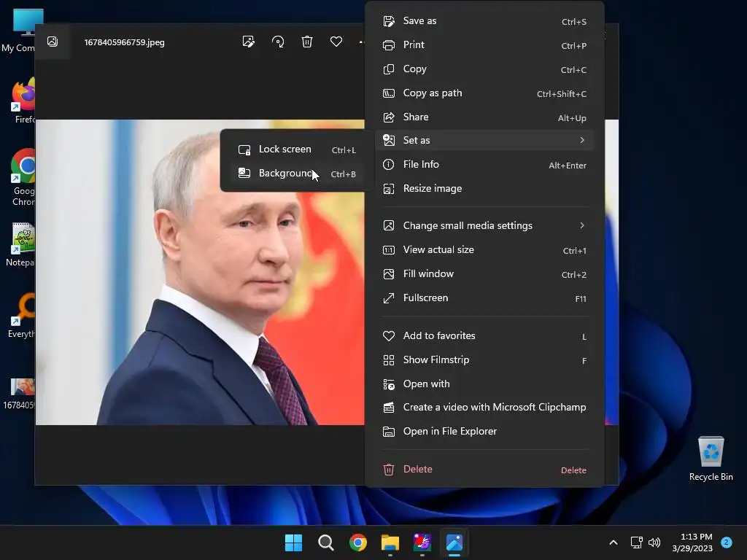This screenshot has height=560, width=747.
Task: Select Open in File Explorer
Action: [484, 432]
